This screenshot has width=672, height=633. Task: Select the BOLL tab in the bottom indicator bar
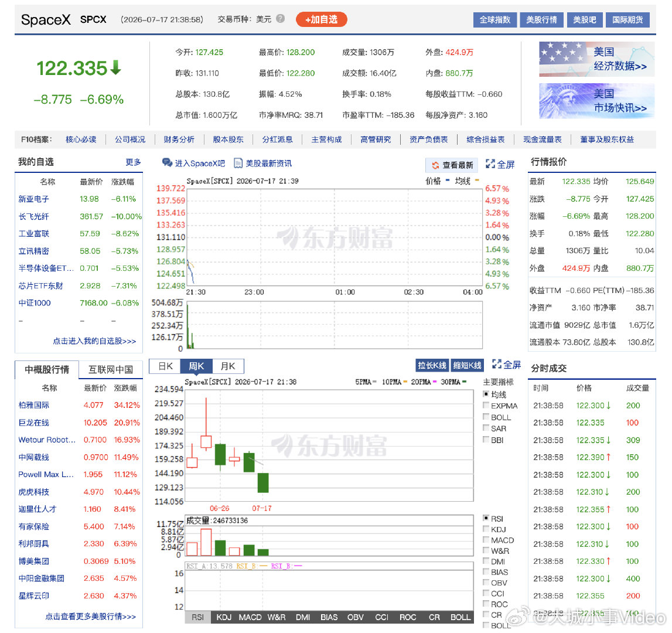coord(460,617)
